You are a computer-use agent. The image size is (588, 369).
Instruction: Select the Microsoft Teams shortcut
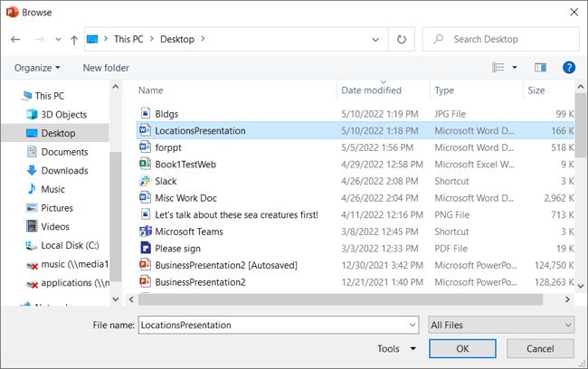click(x=188, y=232)
